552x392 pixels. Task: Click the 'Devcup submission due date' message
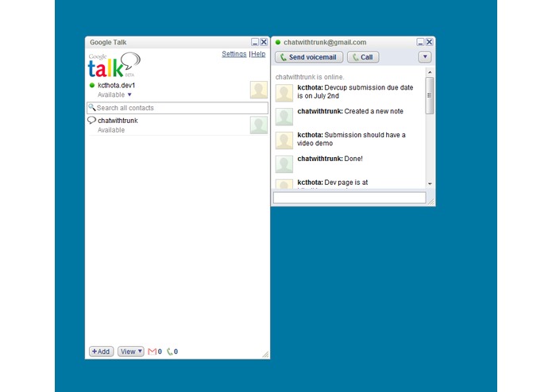pyautogui.click(x=355, y=92)
